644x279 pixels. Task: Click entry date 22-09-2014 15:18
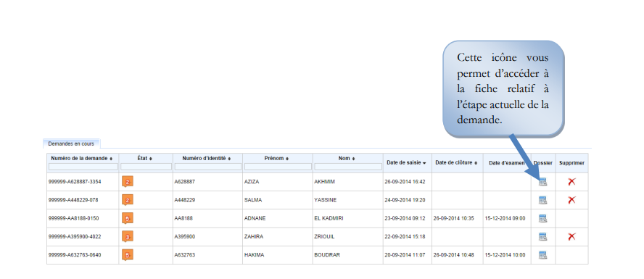pyautogui.click(x=405, y=237)
